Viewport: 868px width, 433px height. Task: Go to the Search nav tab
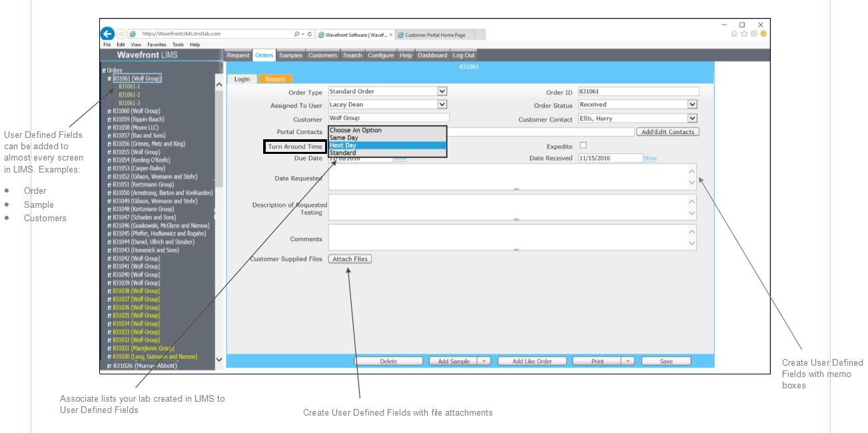point(352,55)
